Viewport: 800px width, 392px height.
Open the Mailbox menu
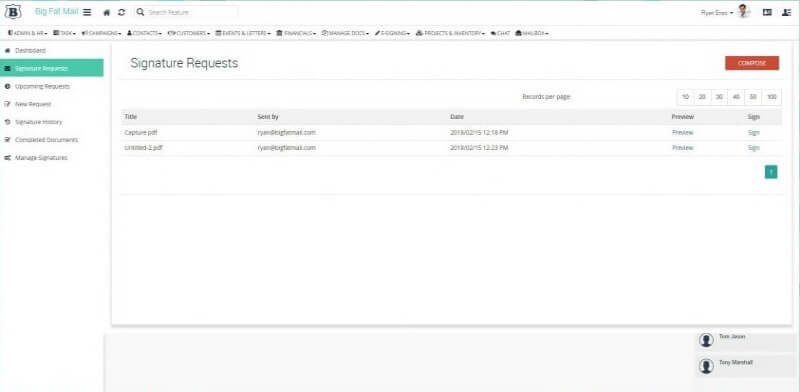click(x=532, y=33)
